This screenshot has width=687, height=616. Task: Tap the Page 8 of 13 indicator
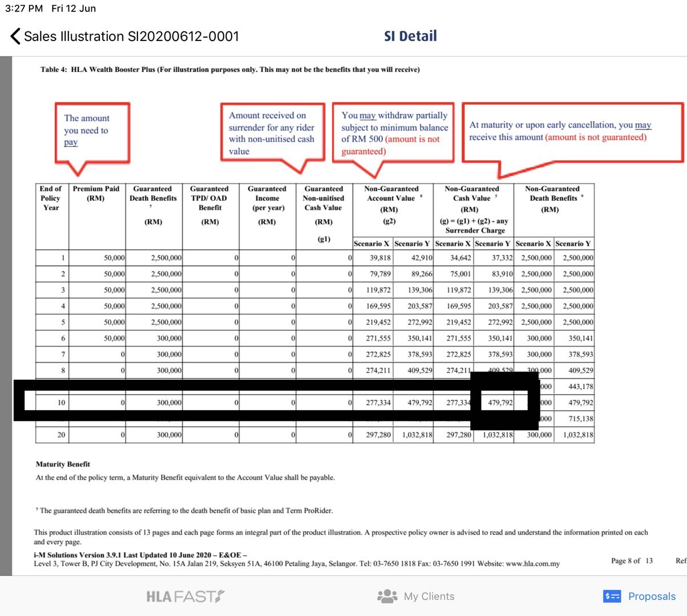(x=632, y=561)
